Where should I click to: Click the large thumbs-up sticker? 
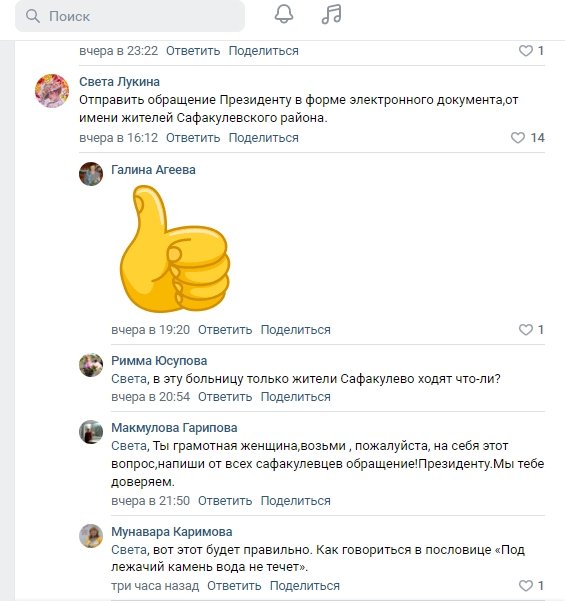click(175, 249)
